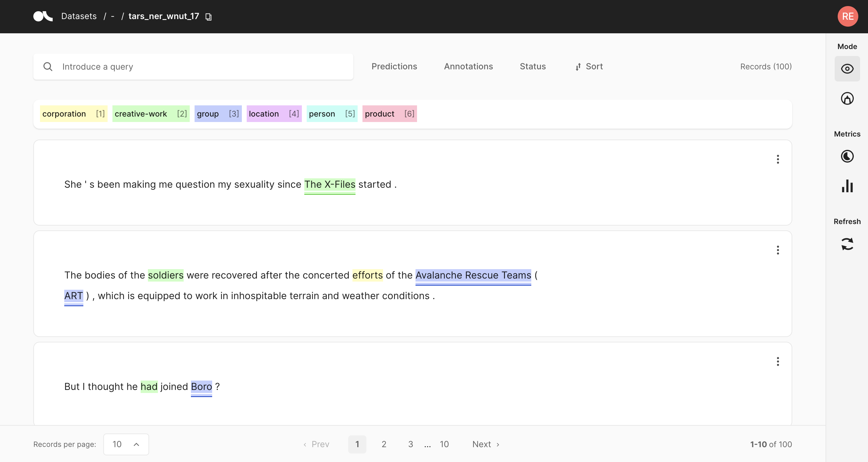Open options menu for X-Files record
Screen dimensions: 868x462
[x=778, y=159]
